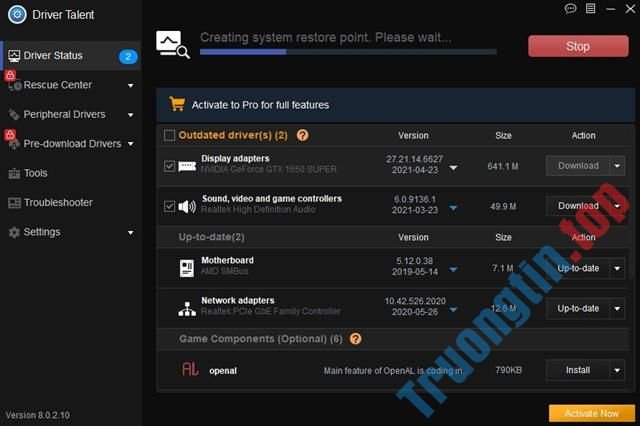
Task: Click the Driver Status notification badge showing 2
Action: click(x=128, y=56)
